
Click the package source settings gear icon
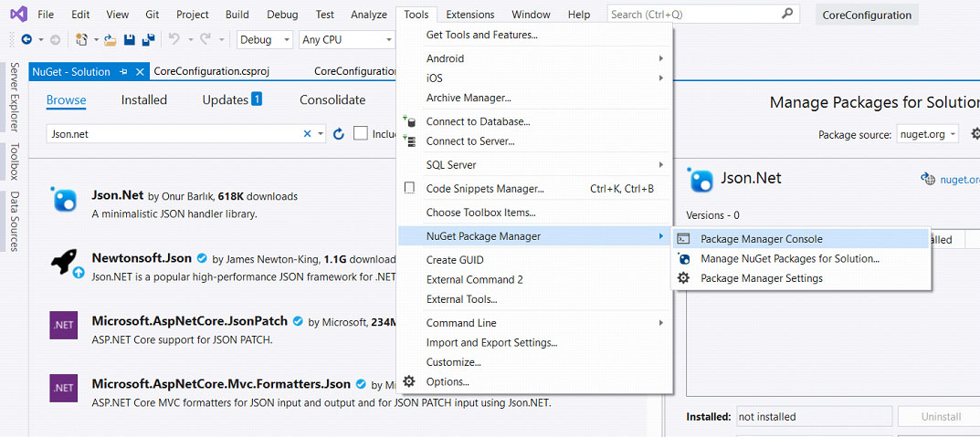[975, 133]
